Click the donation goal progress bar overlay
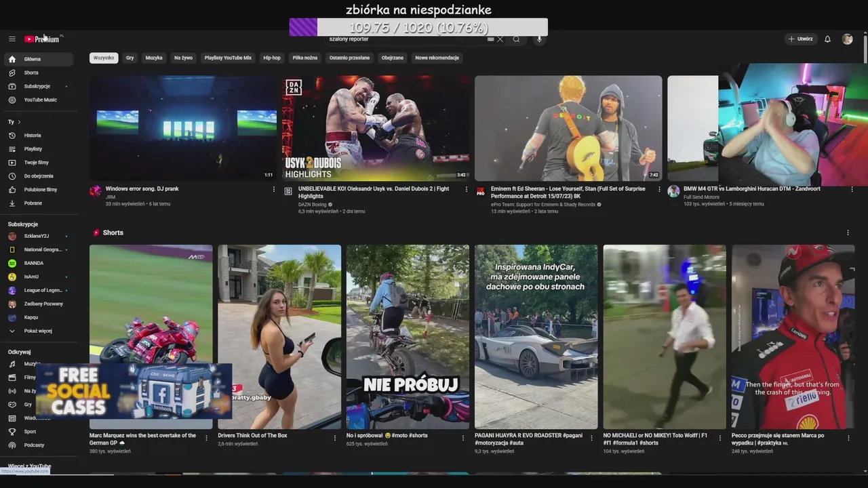868x488 pixels. 418,27
